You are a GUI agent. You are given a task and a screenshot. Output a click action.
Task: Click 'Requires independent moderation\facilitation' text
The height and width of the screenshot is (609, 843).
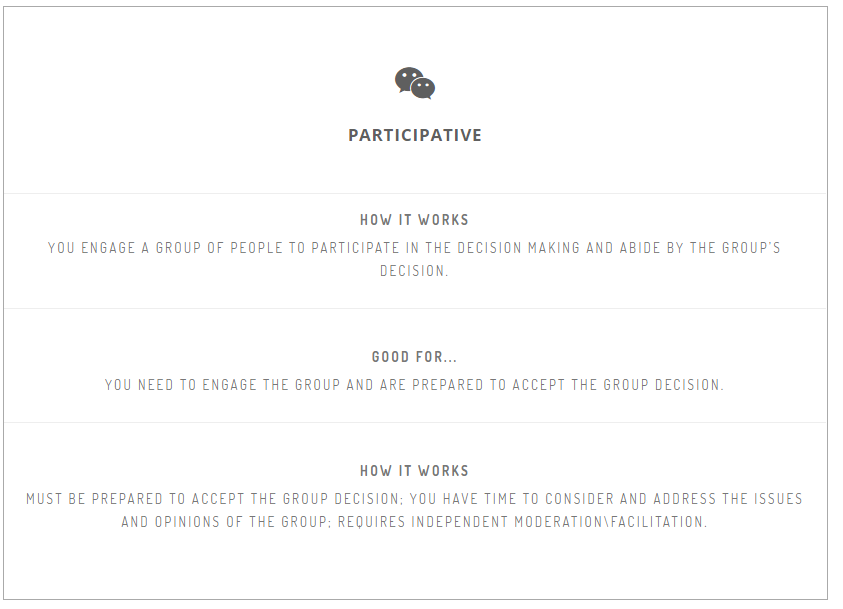(523, 522)
